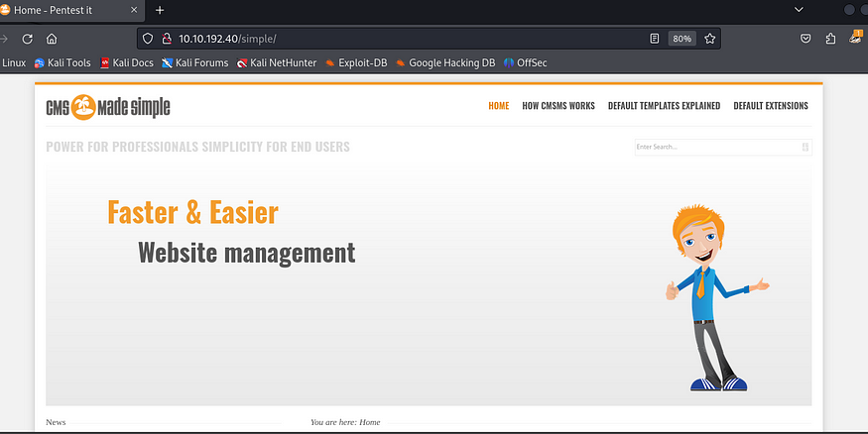Click the CMS Made Simple logo
Viewport: 868px width, 434px height.
pos(108,107)
